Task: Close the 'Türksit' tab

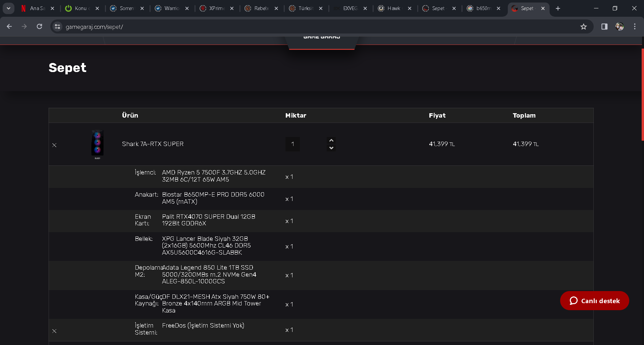Action: (x=321, y=8)
